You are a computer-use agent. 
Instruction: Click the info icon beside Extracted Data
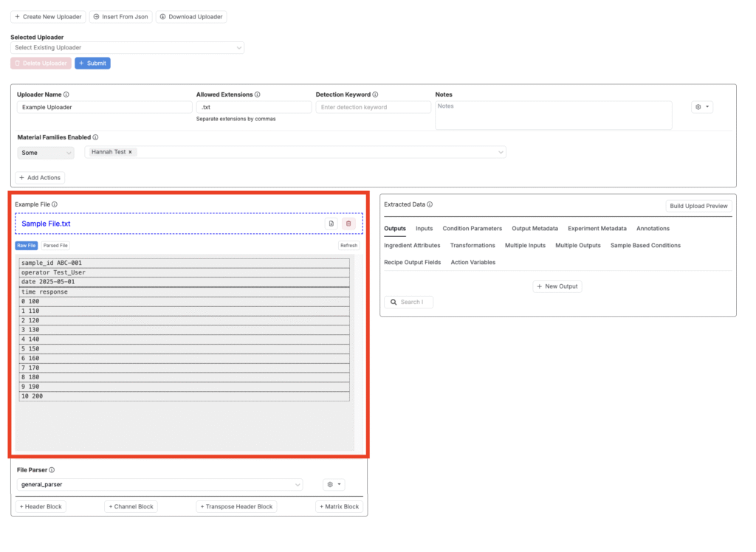[430, 204]
